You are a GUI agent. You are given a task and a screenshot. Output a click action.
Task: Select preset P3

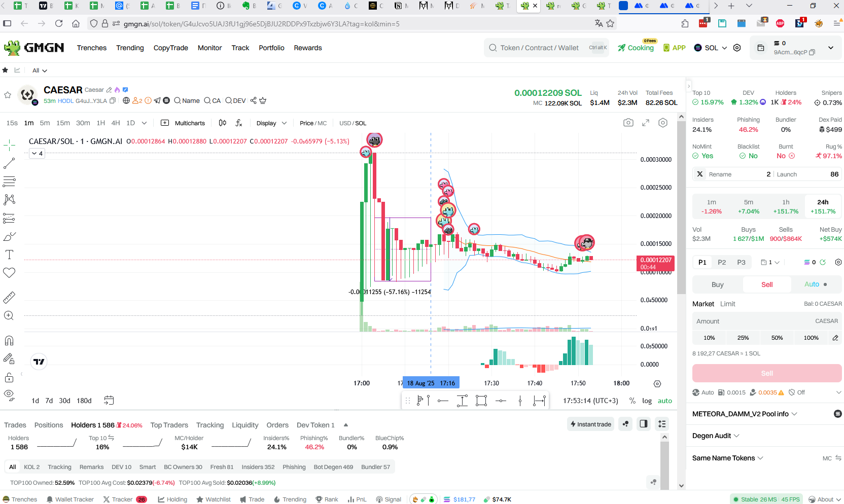[741, 262]
